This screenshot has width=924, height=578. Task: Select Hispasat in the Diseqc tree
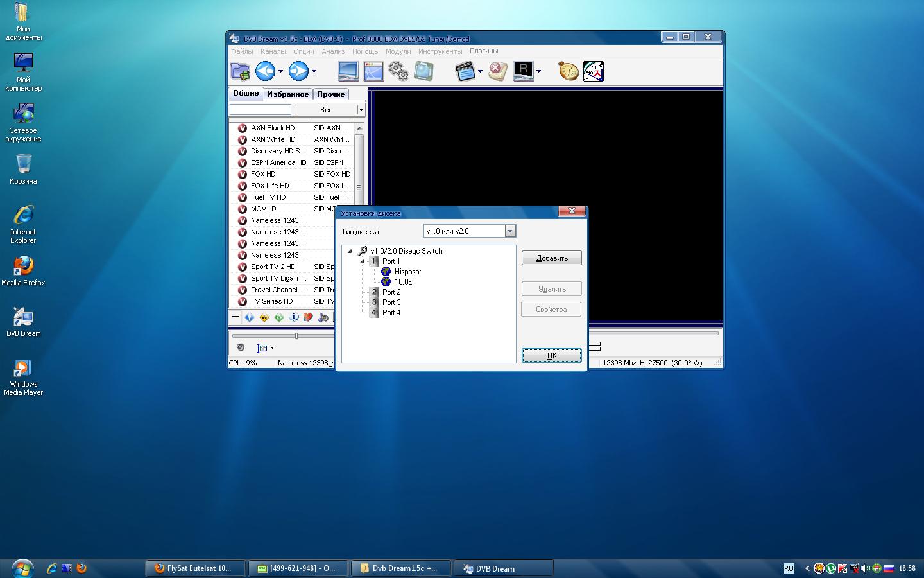pyautogui.click(x=407, y=272)
